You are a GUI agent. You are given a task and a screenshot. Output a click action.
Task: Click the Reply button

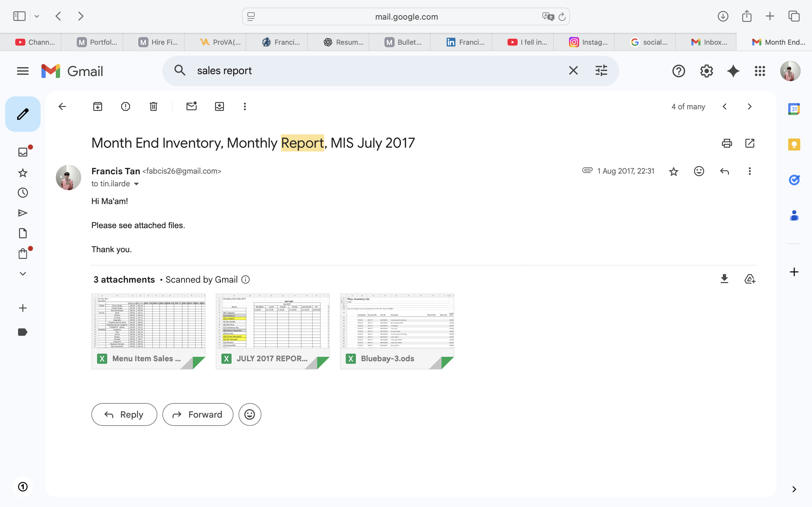coord(124,414)
